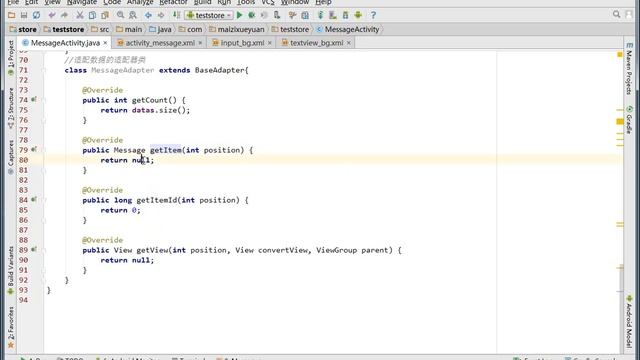640x360 pixels.
Task: Toggle the Maven Projects side panel
Action: click(629, 68)
